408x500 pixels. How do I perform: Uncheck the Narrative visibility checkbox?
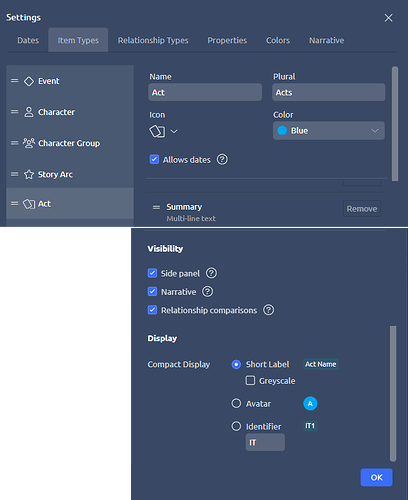[x=152, y=291]
